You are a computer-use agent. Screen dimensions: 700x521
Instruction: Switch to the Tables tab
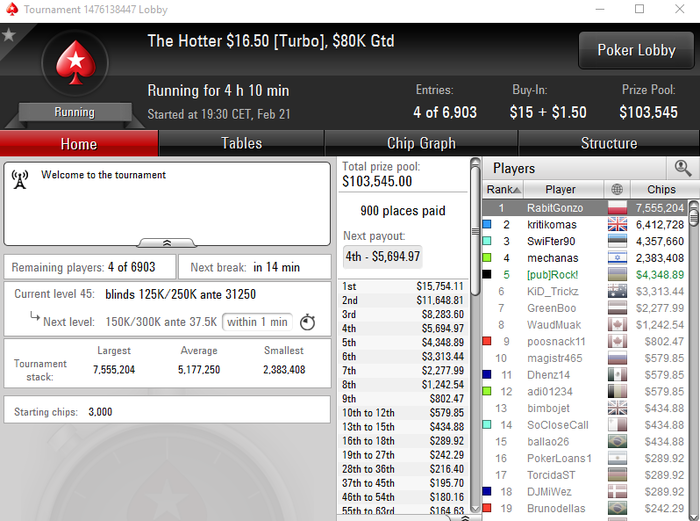(x=242, y=143)
